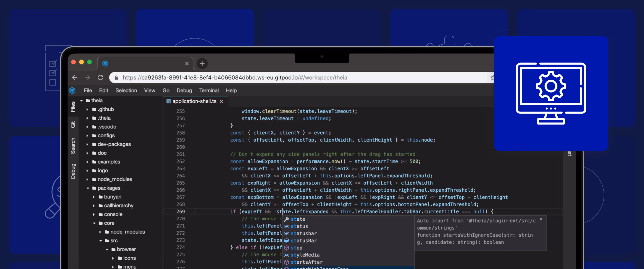Collapse the core folder

click(94, 223)
